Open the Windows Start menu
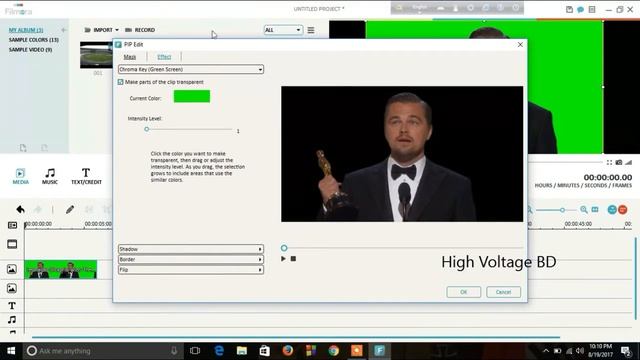The width and height of the screenshot is (640, 360). (11, 351)
